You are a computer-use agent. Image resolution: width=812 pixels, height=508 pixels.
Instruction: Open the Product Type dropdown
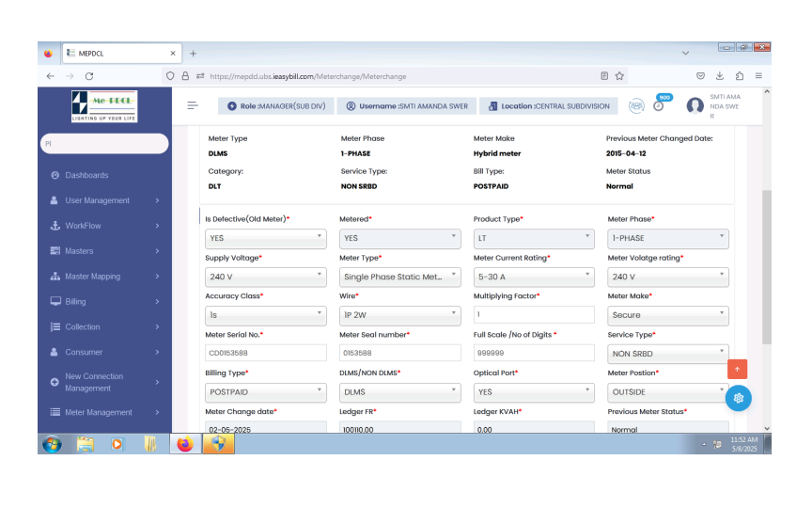534,238
